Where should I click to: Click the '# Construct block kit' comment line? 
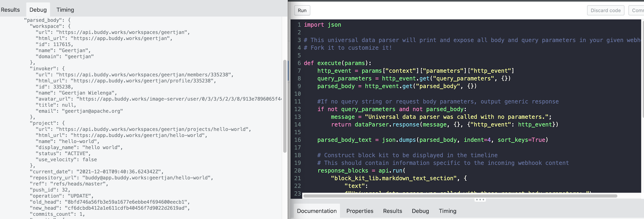(x=408, y=155)
